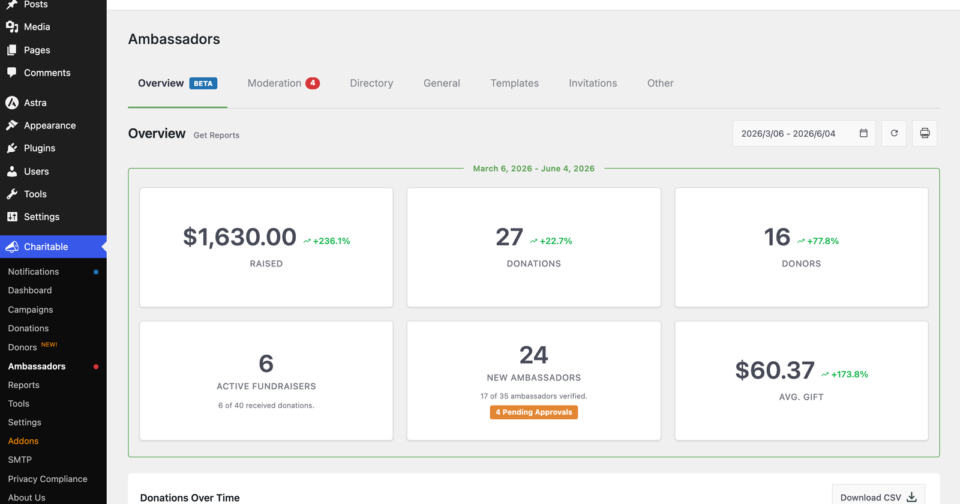This screenshot has height=504, width=960.
Task: Click the Plugins plug icon
Action: (x=12, y=148)
